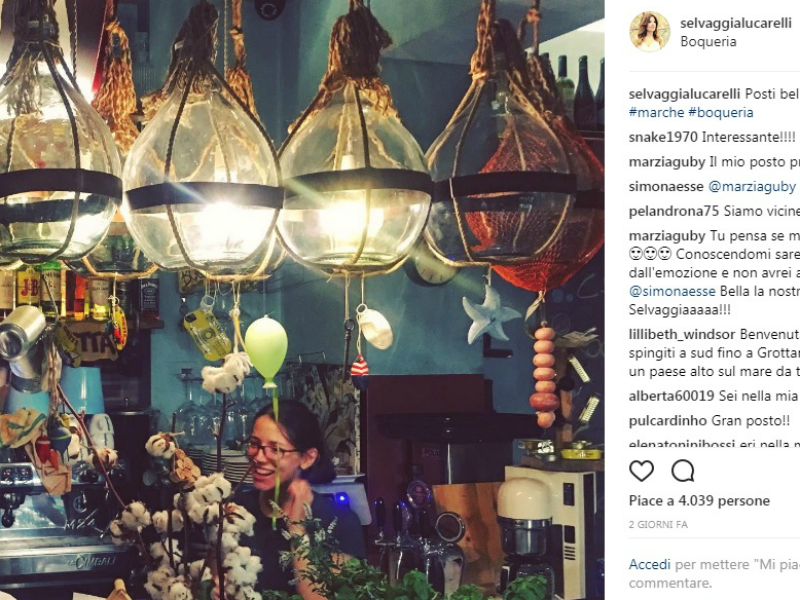Open selvaggialucarelli profile picture avatar
Viewport: 800px width, 600px height.
point(649,31)
